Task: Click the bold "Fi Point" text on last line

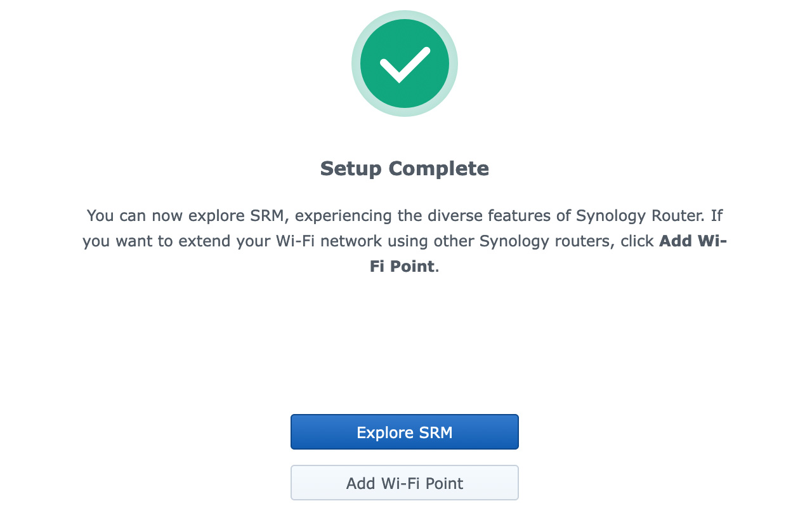Action: coord(402,266)
